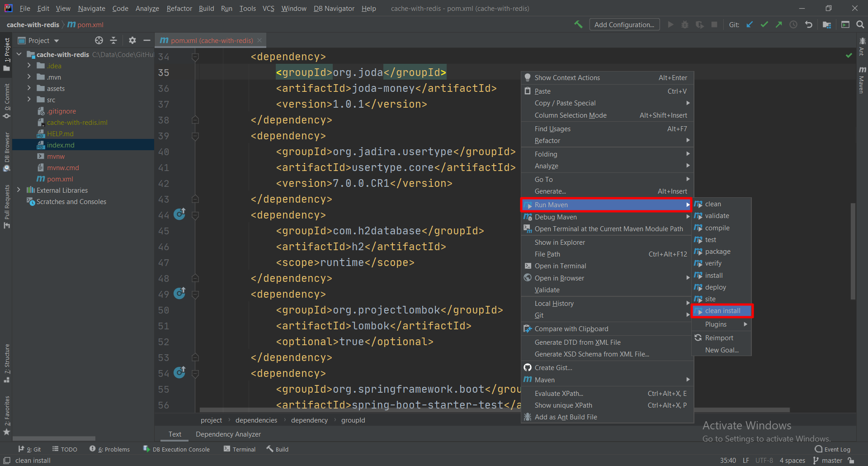Click the Build project hammer icon
Image resolution: width=868 pixels, height=466 pixels.
point(578,24)
